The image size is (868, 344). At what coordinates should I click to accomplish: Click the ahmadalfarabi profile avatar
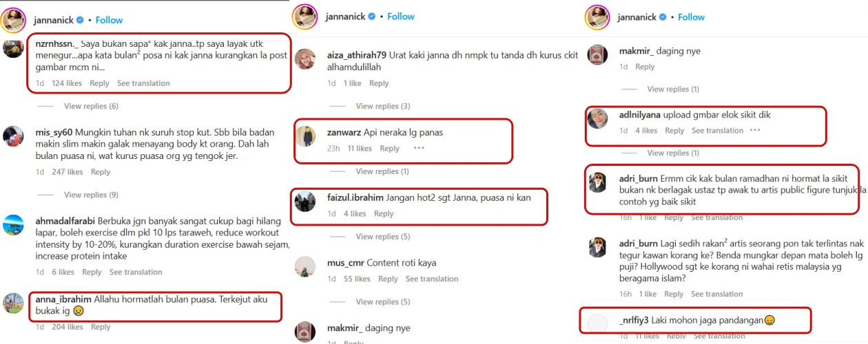[x=13, y=225]
